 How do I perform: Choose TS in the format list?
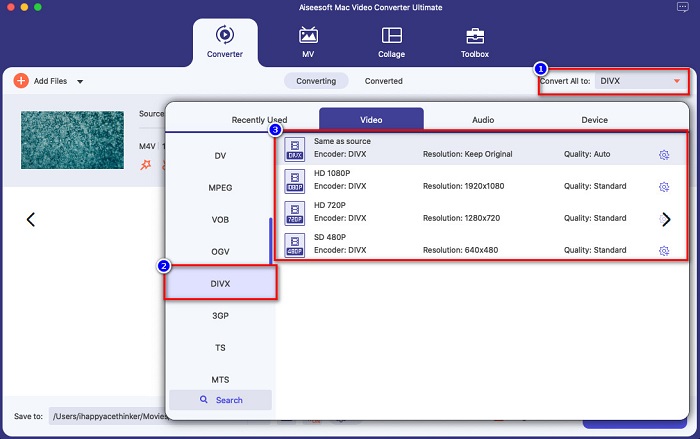(x=220, y=347)
